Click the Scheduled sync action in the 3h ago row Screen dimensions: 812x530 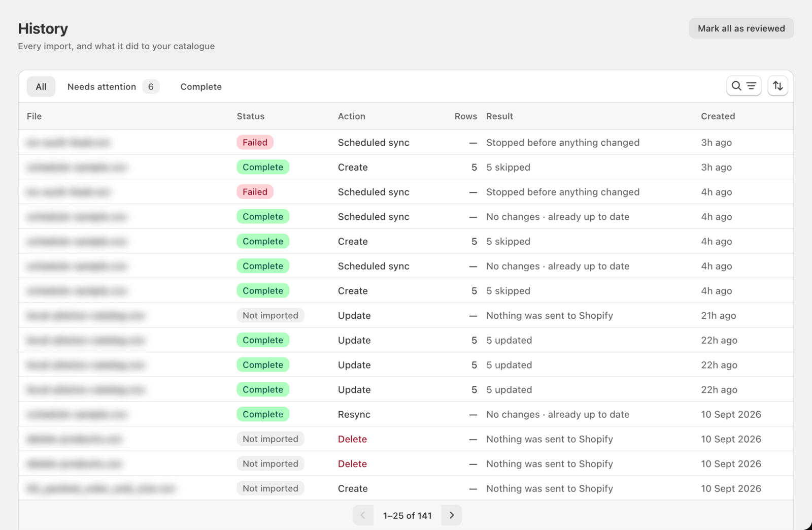click(374, 143)
